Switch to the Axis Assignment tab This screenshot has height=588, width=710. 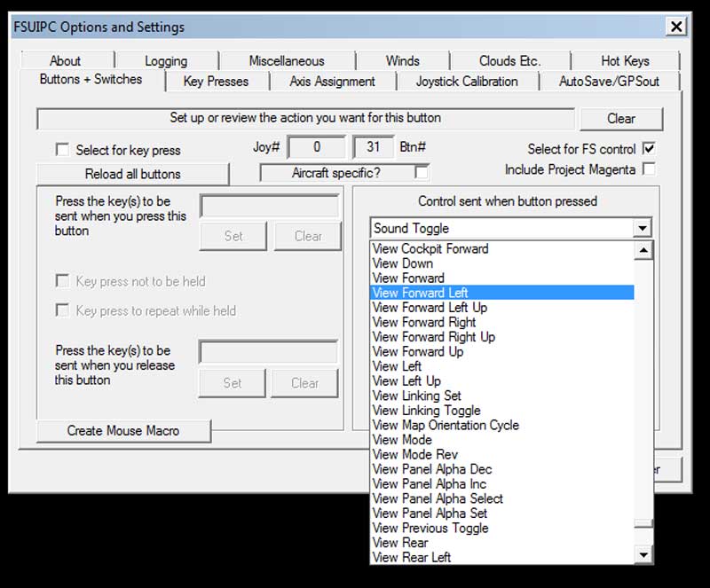[x=332, y=82]
